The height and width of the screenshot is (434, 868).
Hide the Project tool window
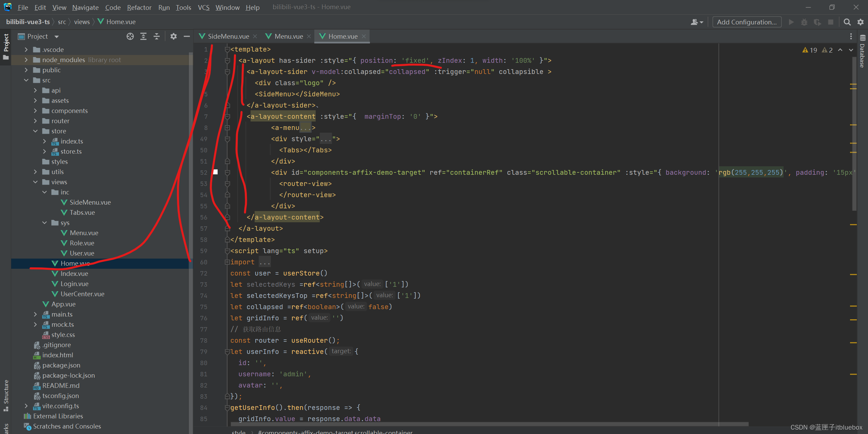click(x=186, y=36)
